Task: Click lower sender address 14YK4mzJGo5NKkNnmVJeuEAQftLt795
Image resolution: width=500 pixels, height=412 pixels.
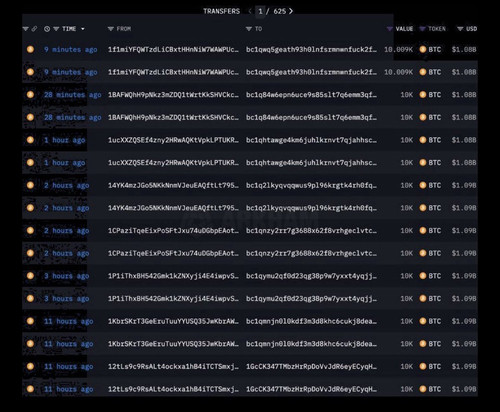Action: 173,208
